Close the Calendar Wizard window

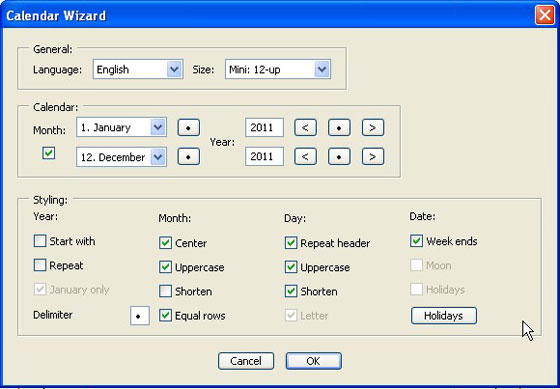pos(545,15)
